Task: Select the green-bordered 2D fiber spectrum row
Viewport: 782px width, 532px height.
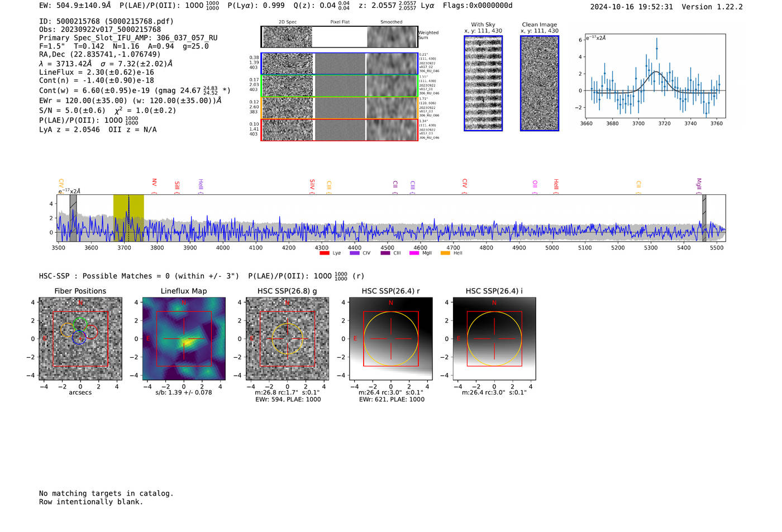Action: tap(339, 86)
